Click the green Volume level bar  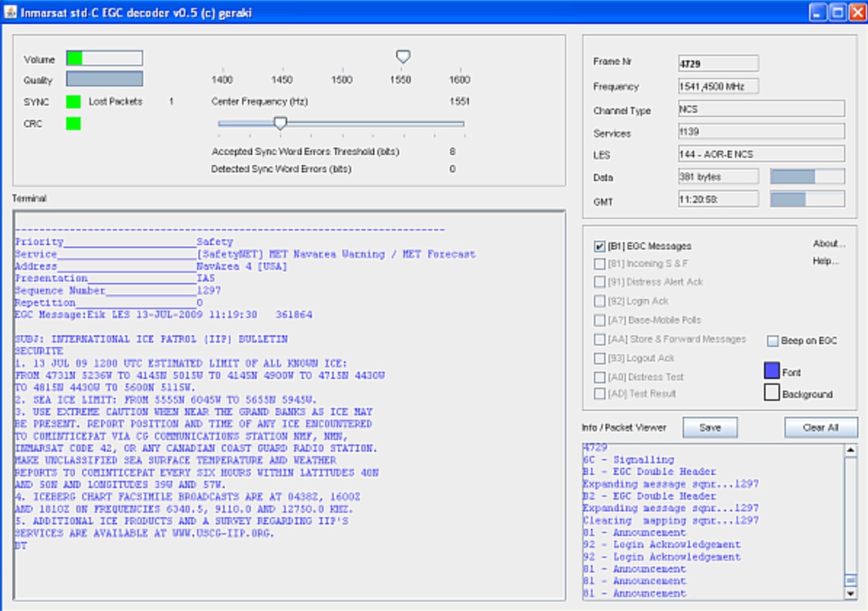point(75,59)
